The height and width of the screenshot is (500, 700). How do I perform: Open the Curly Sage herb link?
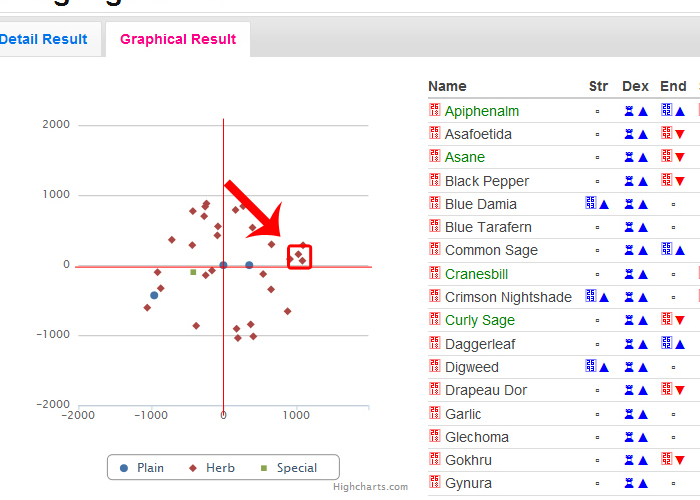point(479,320)
